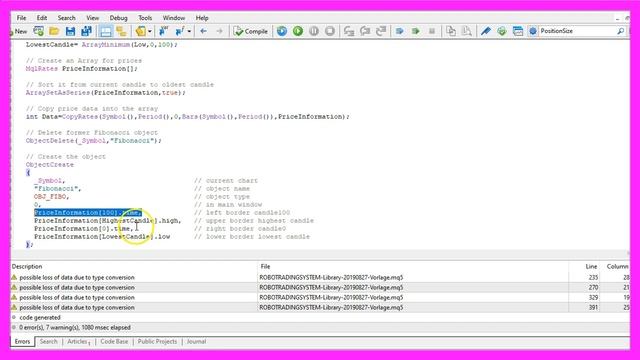
Task: Select the warning row at line 270
Action: tap(320, 287)
